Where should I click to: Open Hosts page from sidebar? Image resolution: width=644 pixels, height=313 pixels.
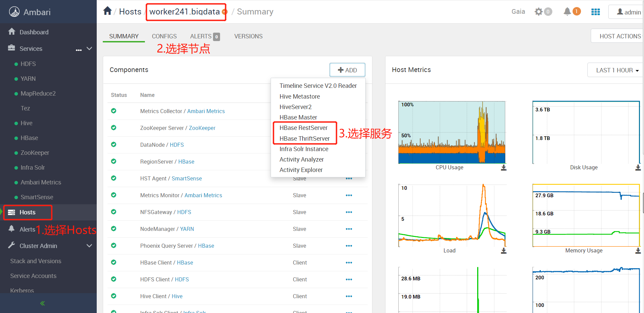pyautogui.click(x=27, y=212)
